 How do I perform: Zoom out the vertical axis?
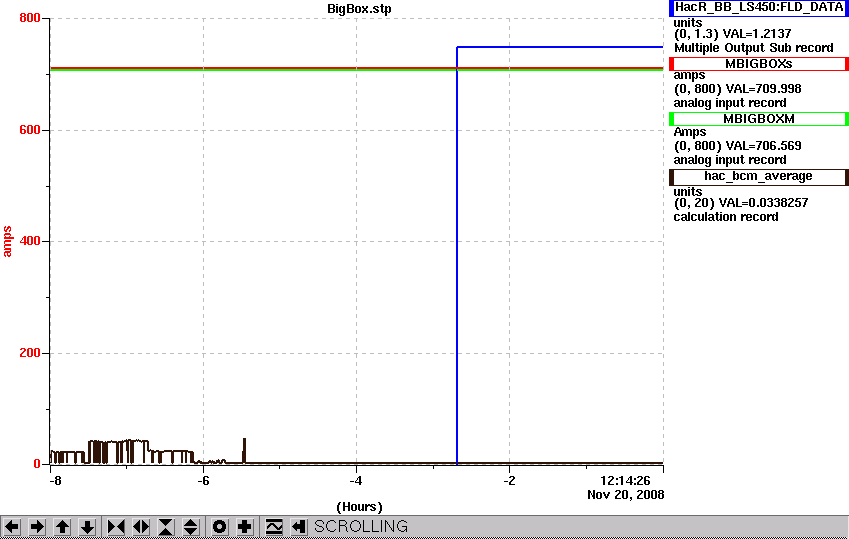[191, 527]
